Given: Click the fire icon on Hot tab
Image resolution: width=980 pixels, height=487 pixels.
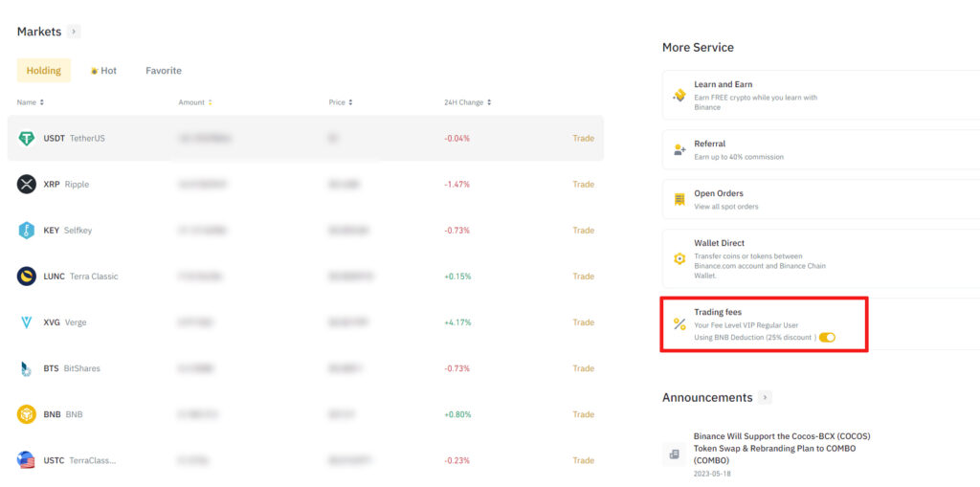Looking at the screenshot, I should click(95, 71).
